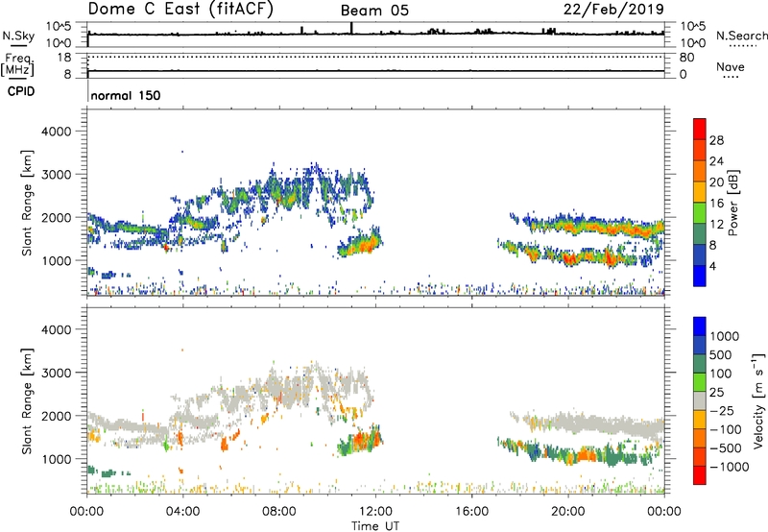Pick the gray segment of the velocity color bar
The height and width of the screenshot is (532, 768).
[x=700, y=400]
